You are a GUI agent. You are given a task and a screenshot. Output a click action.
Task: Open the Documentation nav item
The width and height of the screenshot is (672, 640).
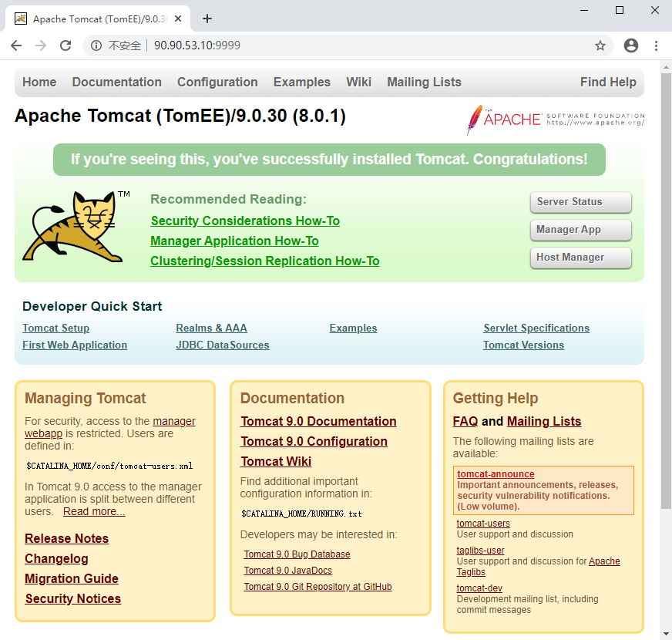click(116, 82)
